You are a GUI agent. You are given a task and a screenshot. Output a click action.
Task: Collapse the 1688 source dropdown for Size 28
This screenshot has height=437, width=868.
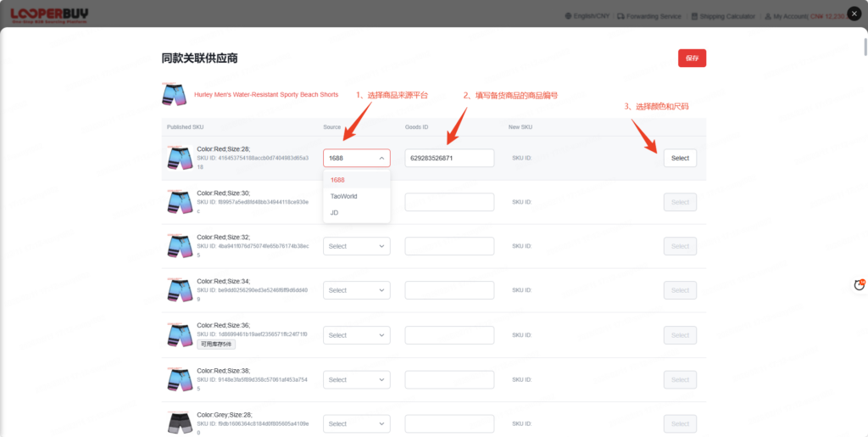pos(356,158)
